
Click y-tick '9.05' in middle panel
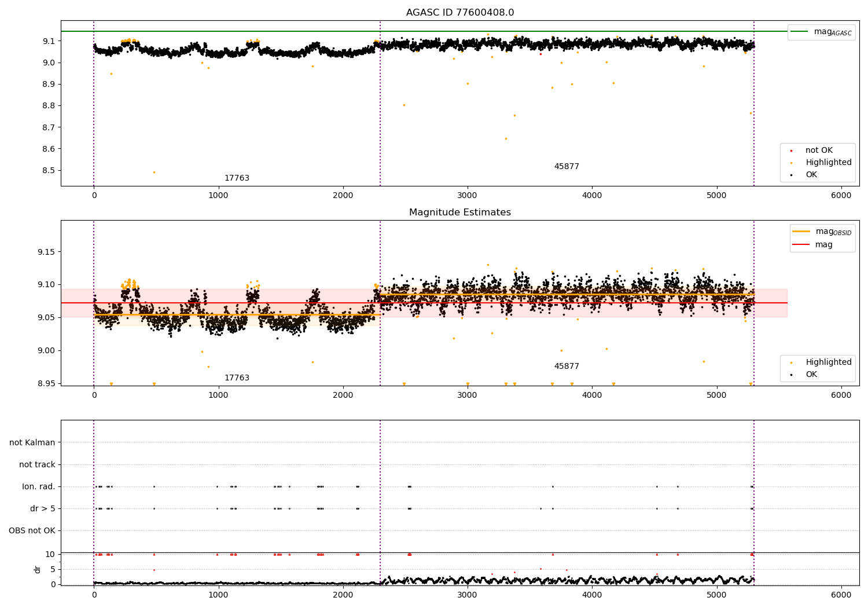pyautogui.click(x=46, y=318)
